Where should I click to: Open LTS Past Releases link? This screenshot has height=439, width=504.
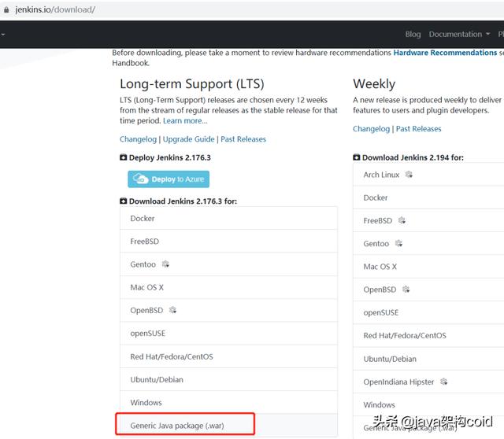(x=243, y=139)
